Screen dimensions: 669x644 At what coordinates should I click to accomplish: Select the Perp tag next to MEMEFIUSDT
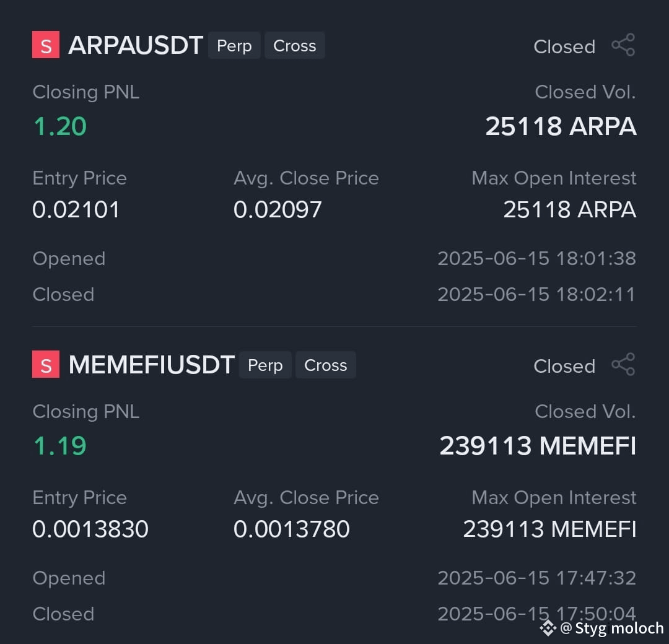(265, 365)
